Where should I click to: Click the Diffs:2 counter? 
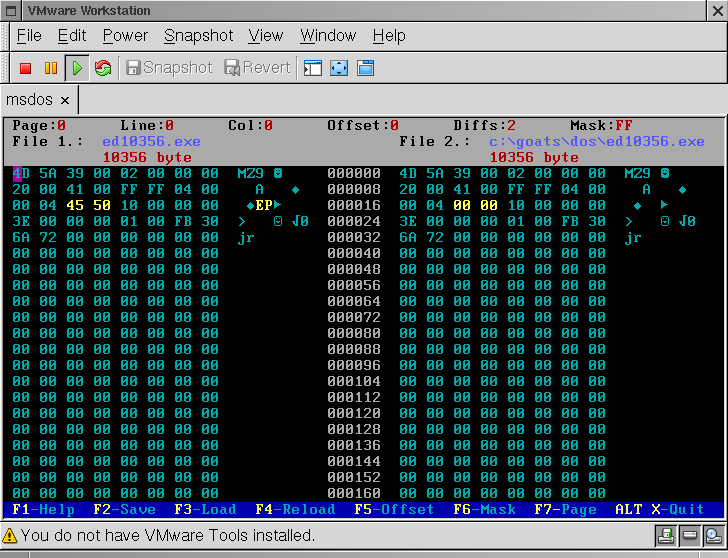484,125
